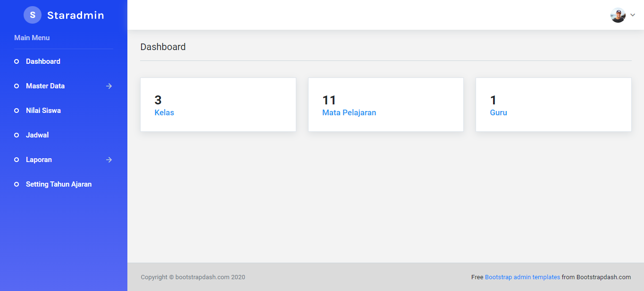Viewport: 644px width, 291px height.
Task: Click the Staradmin 'S' logo icon
Action: [x=33, y=15]
